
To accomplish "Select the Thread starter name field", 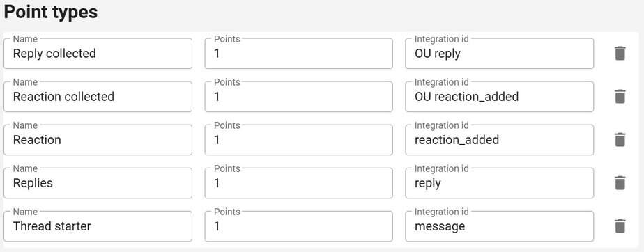I will pyautogui.click(x=98, y=226).
